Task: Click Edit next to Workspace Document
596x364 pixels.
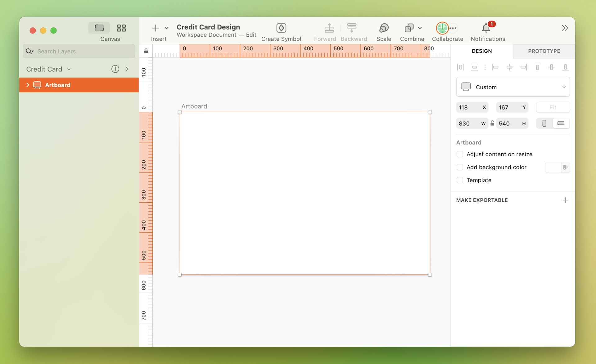Action: [251, 35]
